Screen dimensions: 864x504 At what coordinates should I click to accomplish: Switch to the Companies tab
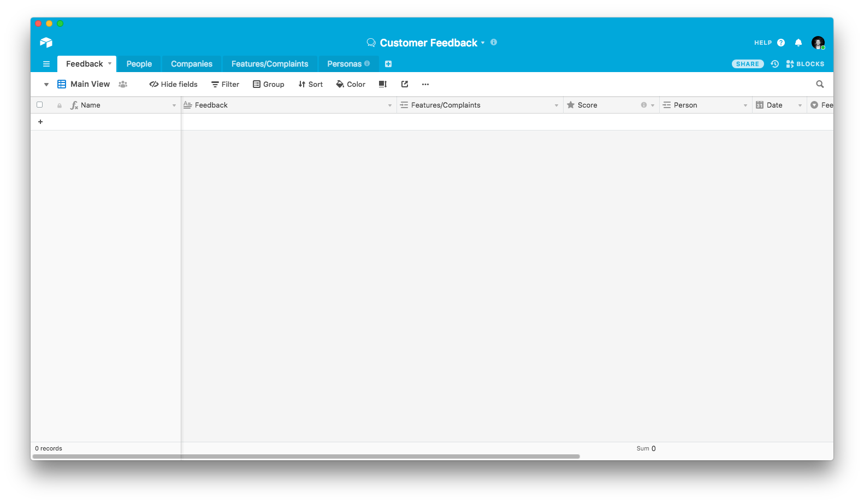(192, 64)
